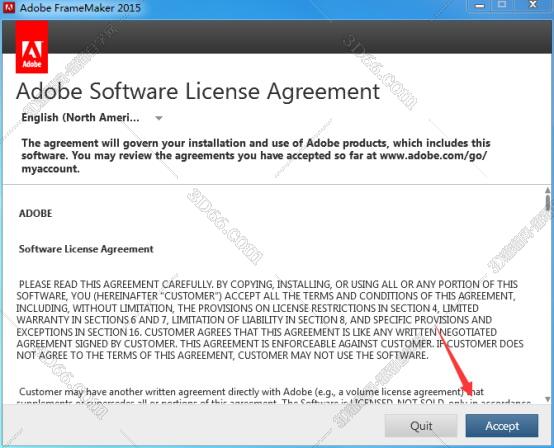Click the license scrollbar up arrow
The height and width of the screenshot is (448, 554).
click(x=548, y=190)
